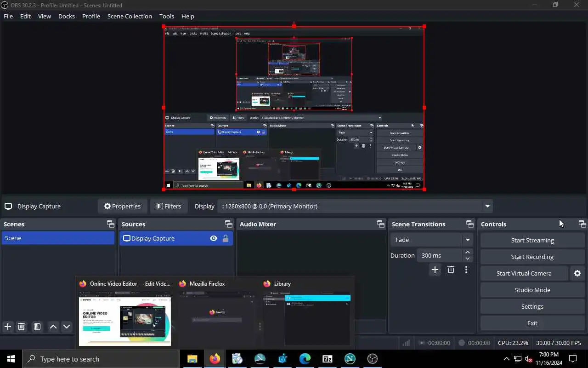
Task: Open the Docks menu
Action: (67, 16)
